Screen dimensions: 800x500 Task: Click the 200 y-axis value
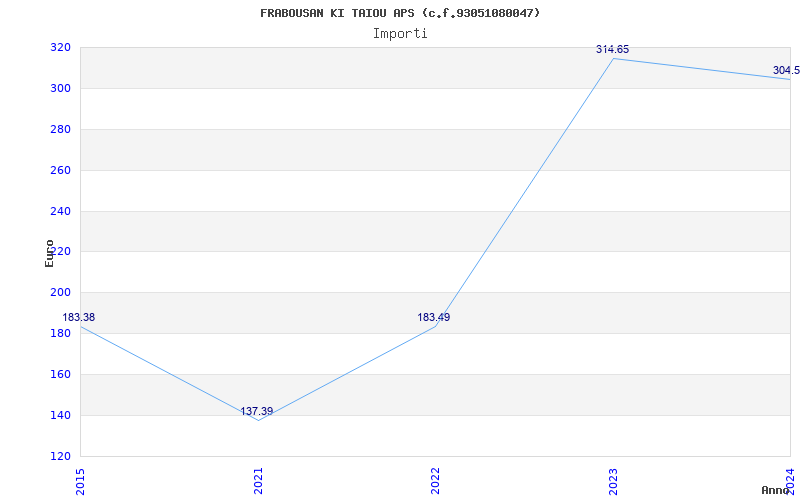[60, 293]
